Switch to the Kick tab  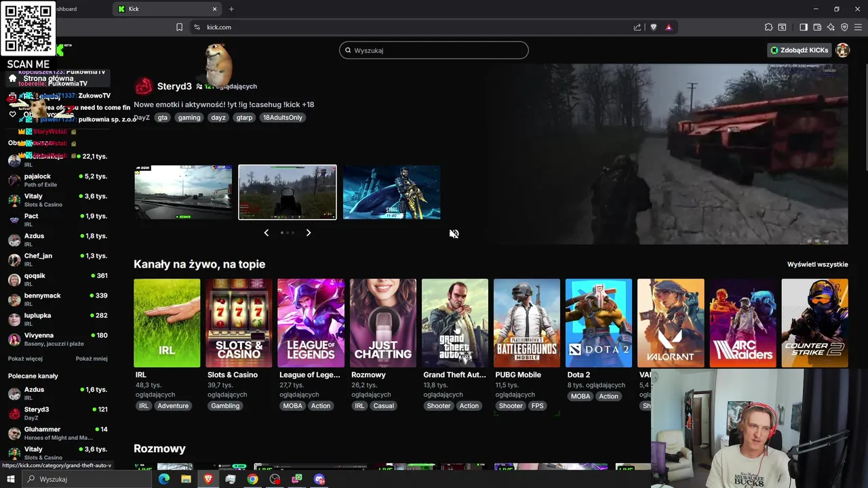(167, 9)
